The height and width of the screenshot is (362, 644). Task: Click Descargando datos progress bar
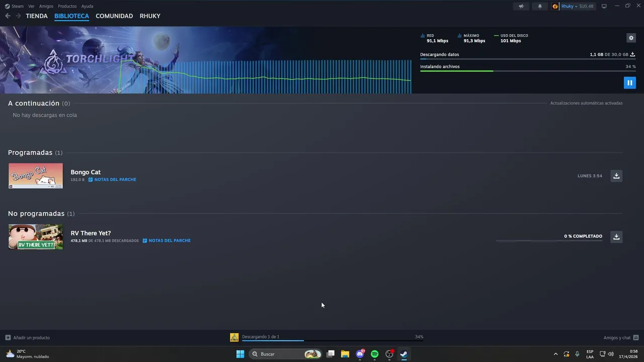[x=528, y=59]
